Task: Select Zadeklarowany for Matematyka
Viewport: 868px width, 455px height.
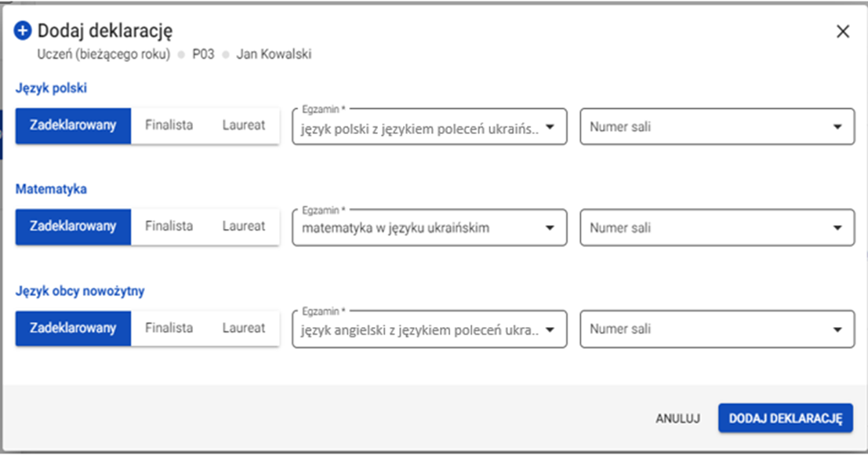Action: 73,227
